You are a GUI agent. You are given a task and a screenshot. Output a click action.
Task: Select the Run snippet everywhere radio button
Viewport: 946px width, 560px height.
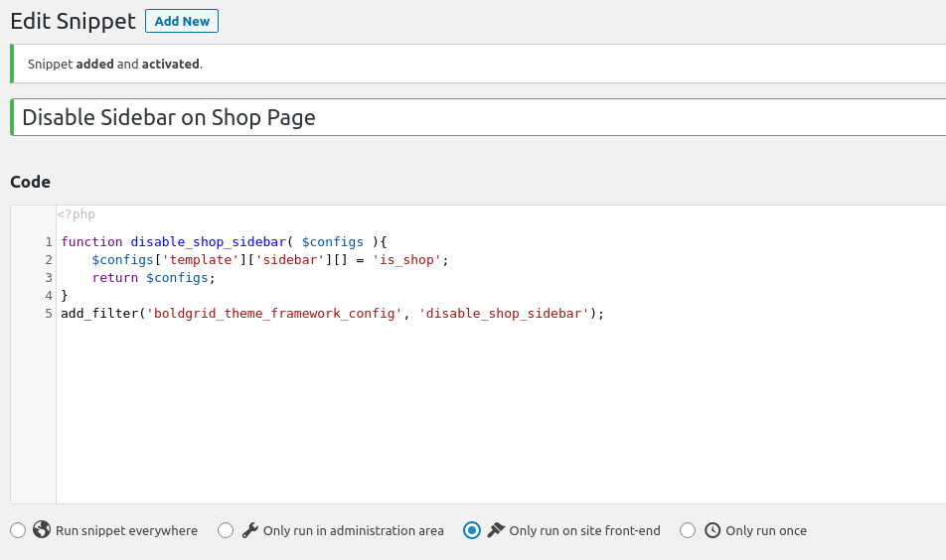pos(18,530)
